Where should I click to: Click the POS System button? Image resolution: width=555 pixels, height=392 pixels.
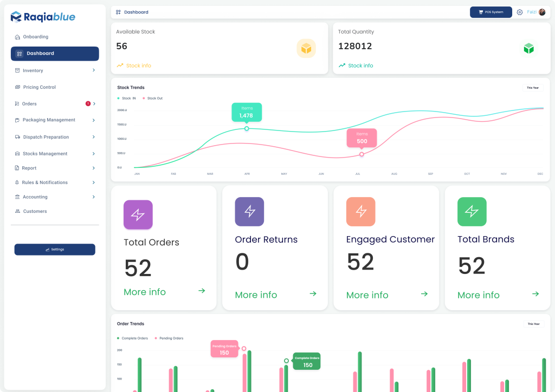[x=491, y=12]
